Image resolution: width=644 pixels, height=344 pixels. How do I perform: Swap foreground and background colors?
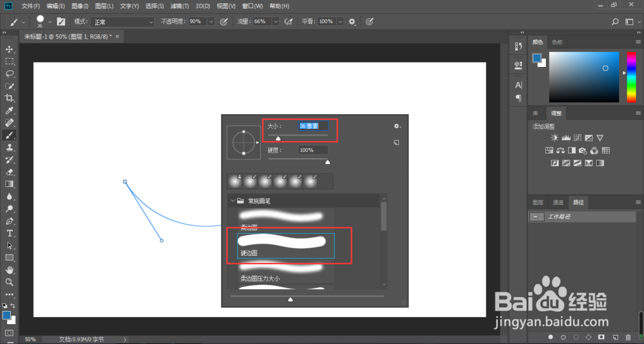coord(13,305)
